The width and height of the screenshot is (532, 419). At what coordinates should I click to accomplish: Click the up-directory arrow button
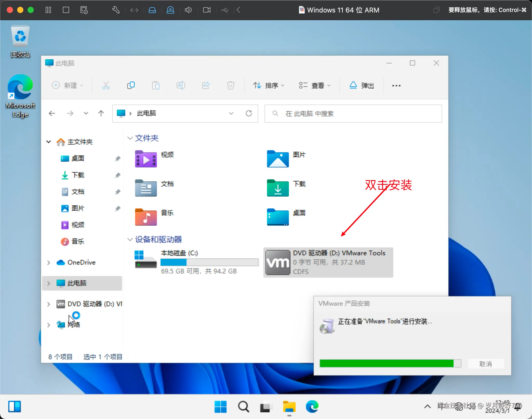tap(101, 113)
